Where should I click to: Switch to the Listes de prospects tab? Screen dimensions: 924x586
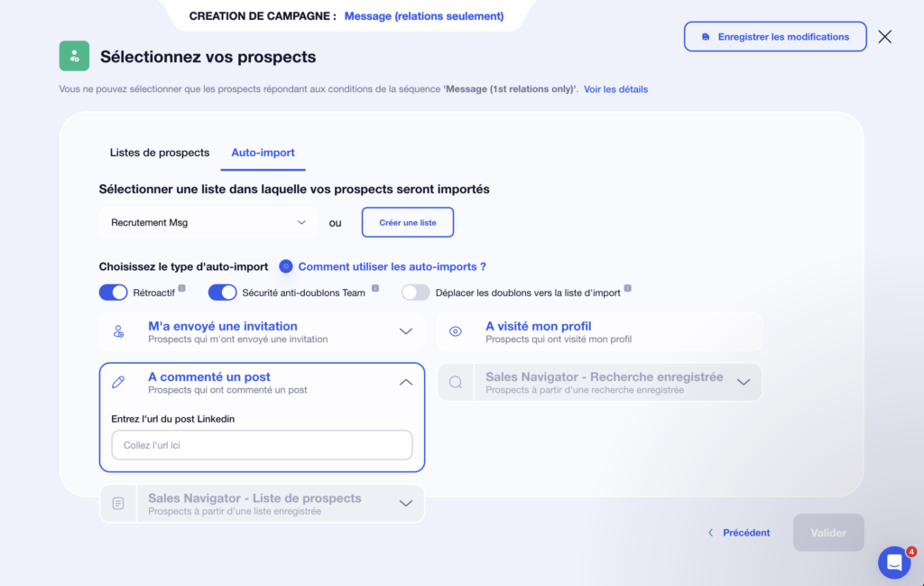pyautogui.click(x=160, y=153)
